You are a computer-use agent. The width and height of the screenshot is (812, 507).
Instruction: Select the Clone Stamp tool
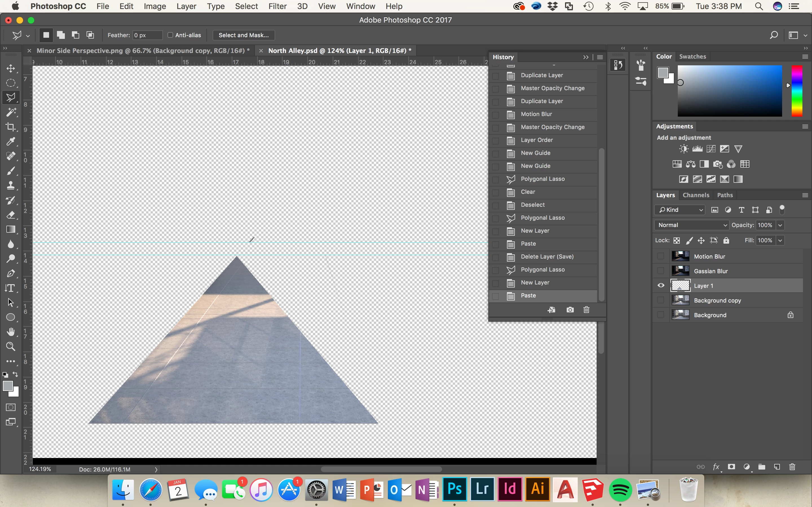[11, 185]
